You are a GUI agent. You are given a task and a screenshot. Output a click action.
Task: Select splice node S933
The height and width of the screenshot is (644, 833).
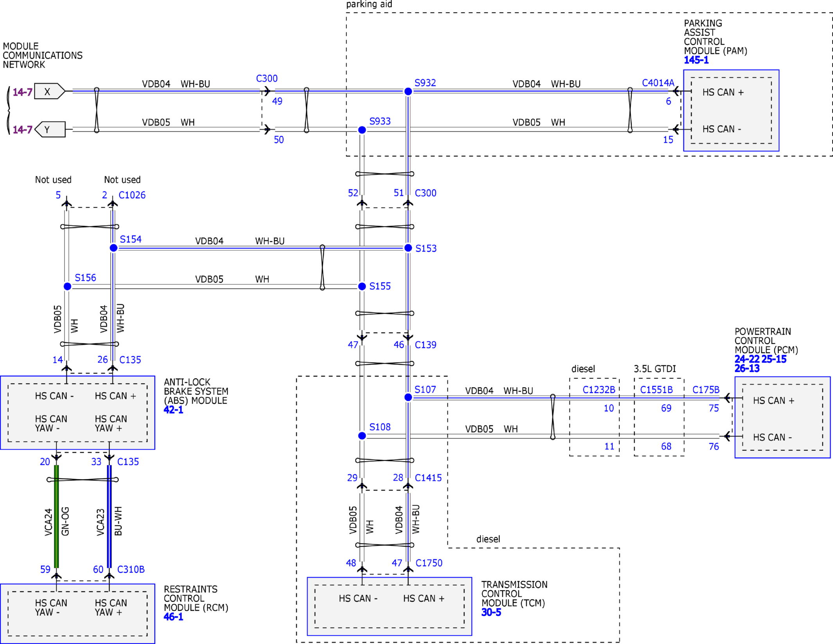click(x=362, y=130)
